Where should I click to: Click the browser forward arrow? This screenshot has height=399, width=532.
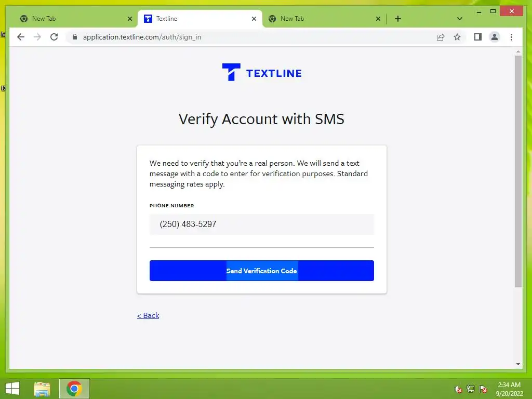[x=37, y=37]
